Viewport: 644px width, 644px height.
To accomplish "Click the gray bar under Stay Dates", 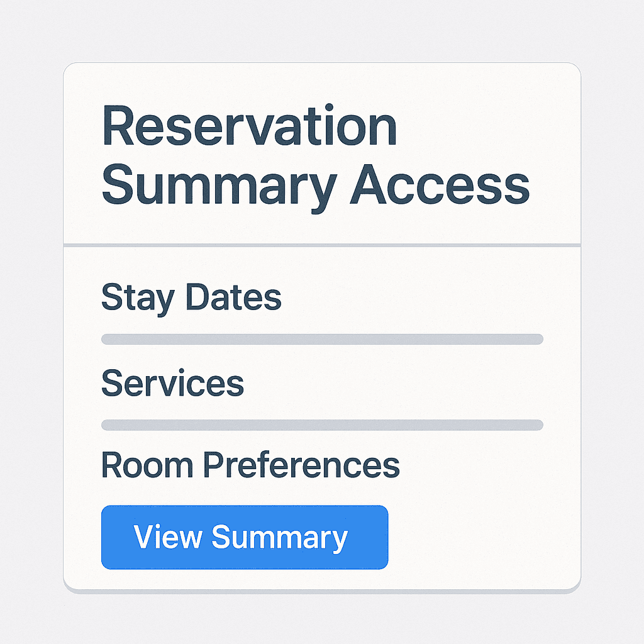I will pyautogui.click(x=322, y=340).
